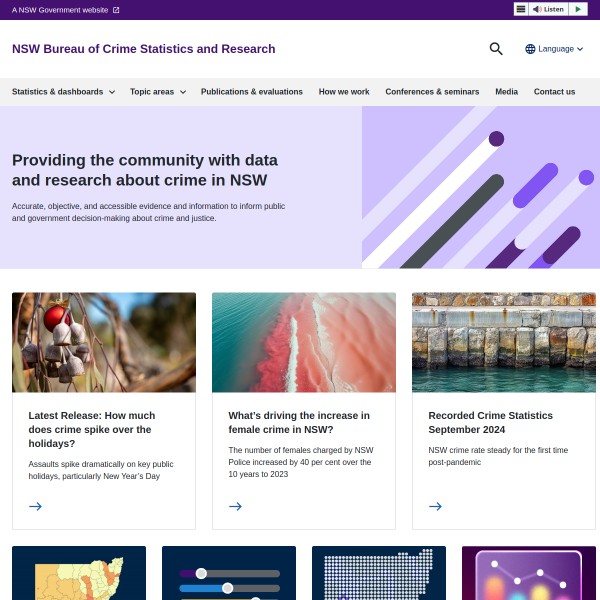600x600 pixels.
Task: Select the Media menu item
Action: pyautogui.click(x=506, y=92)
